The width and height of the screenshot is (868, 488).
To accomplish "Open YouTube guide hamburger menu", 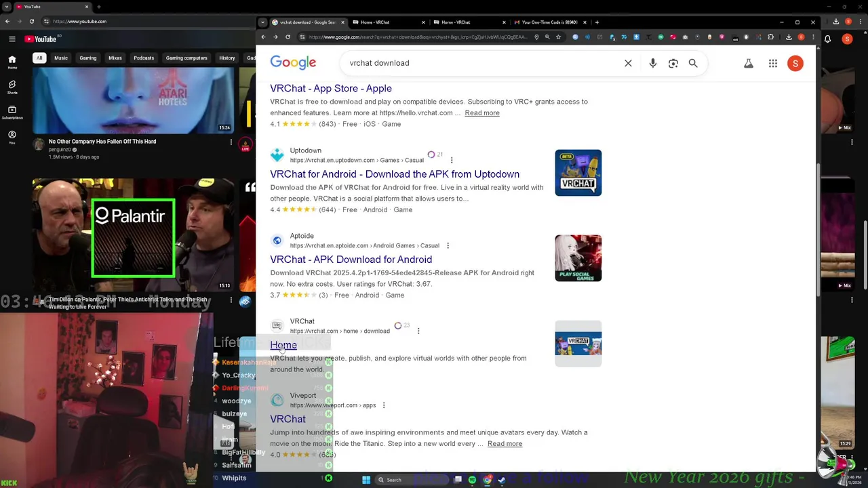I will coord(12,39).
